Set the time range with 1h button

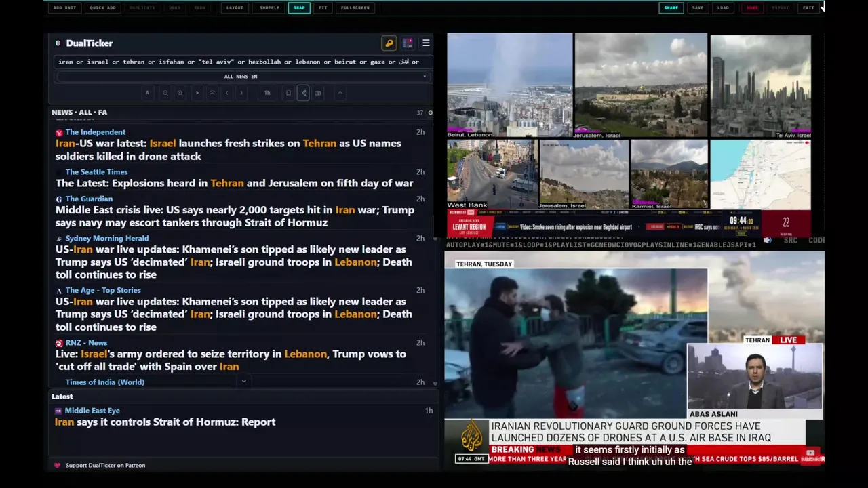coord(267,93)
